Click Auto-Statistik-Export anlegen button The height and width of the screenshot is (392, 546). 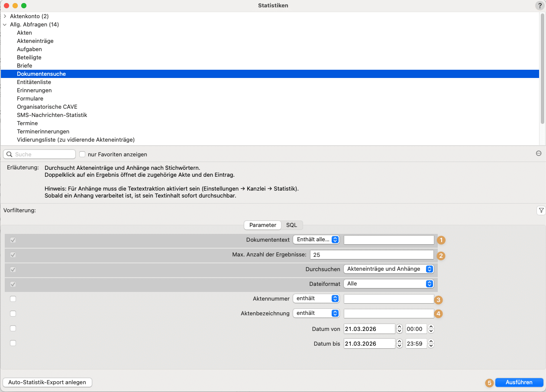coord(47,382)
